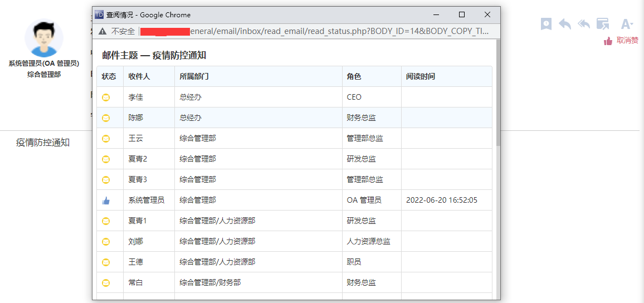Maximize the 查阅情况 Chrome popup window
The width and height of the screenshot is (644, 303).
(x=461, y=14)
